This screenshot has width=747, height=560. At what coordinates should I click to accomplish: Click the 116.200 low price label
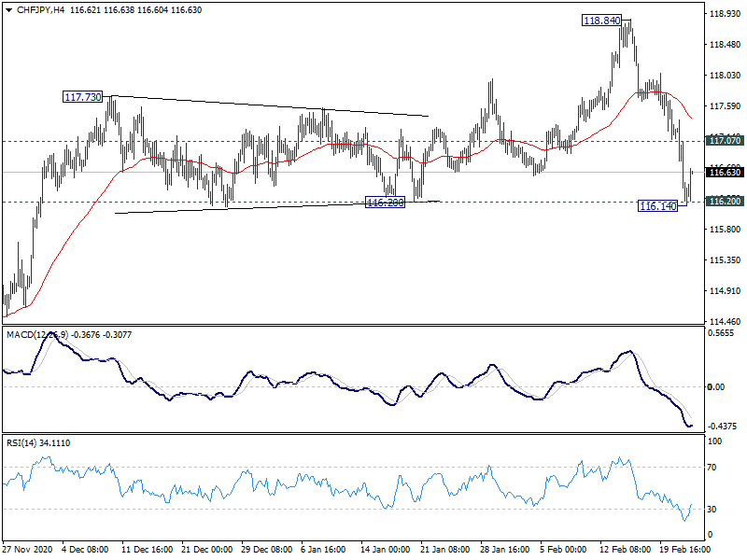click(385, 203)
